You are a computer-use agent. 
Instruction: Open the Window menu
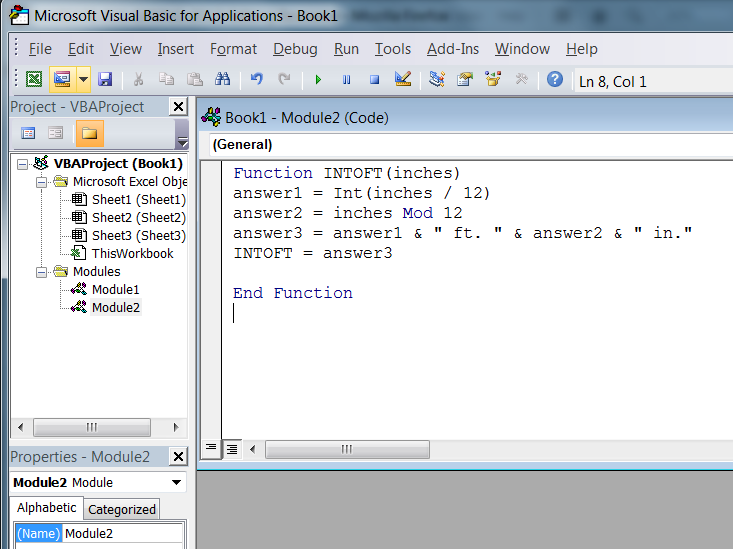click(522, 49)
